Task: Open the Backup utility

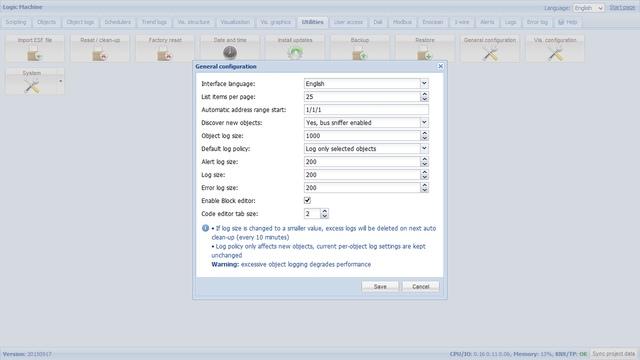Action: click(x=360, y=48)
